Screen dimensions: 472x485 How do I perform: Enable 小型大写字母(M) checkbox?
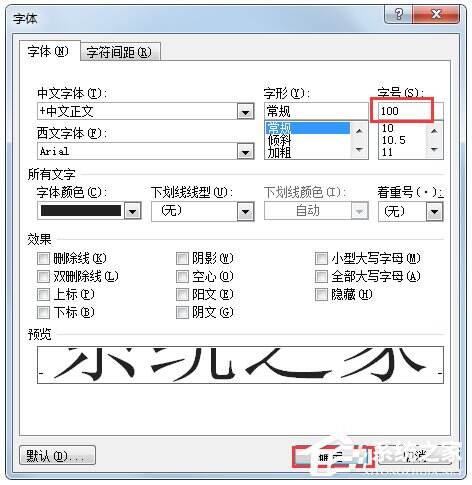[x=321, y=258]
